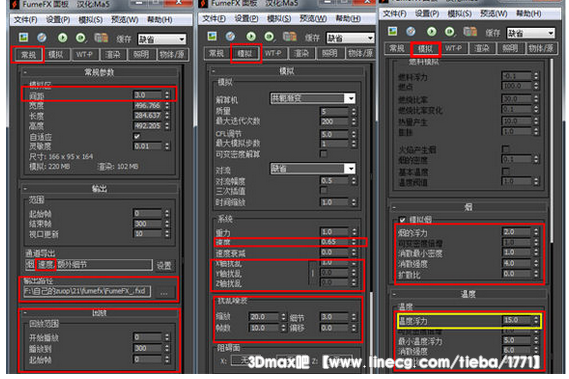Click 烟的浮力 field showing 2.0
Viewport: 569px width, 379px height.
pos(516,232)
